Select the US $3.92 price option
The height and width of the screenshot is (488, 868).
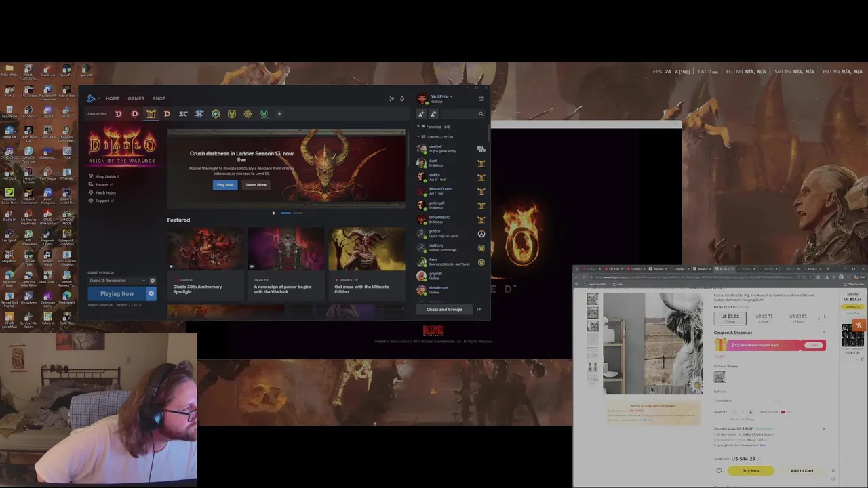730,317
